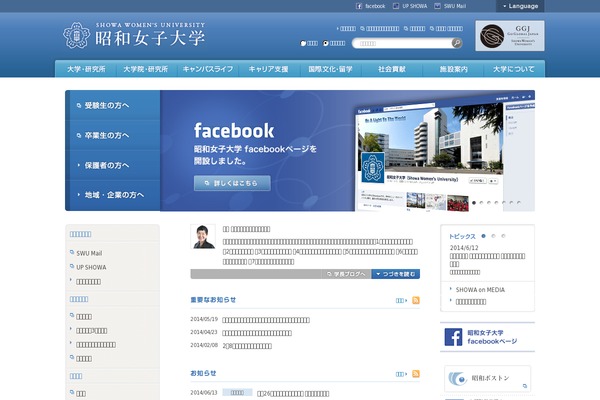
Task: Open the list link beside 重要なお知らせ RSS icon
Action: tap(401, 300)
